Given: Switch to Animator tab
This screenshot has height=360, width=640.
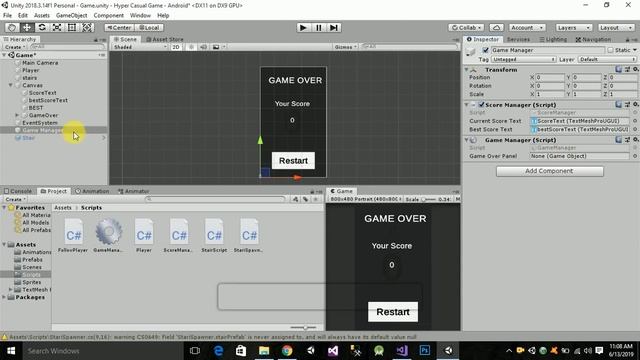Looking at the screenshot, I should [x=133, y=191].
